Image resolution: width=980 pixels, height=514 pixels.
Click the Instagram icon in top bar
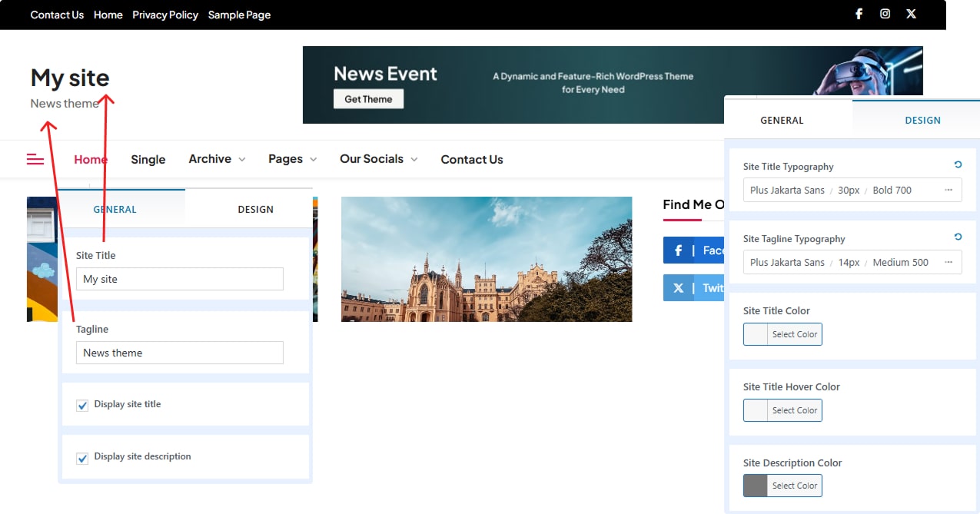point(885,14)
